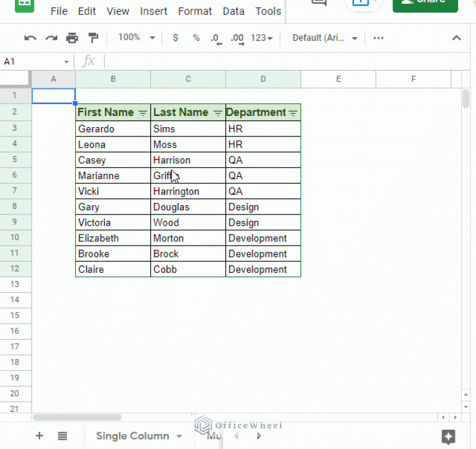Click the horizontal scroll left arrow
This screenshot has width=476, height=449.
[x=443, y=417]
